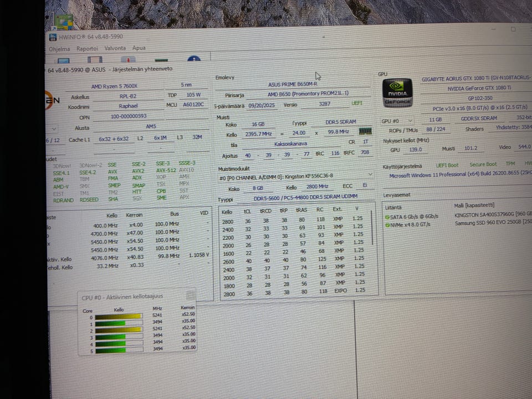The width and height of the screenshot is (532, 399).
Task: Click the GIGABYTE AORUS GTX 1080 Ti field
Action: (477, 78)
